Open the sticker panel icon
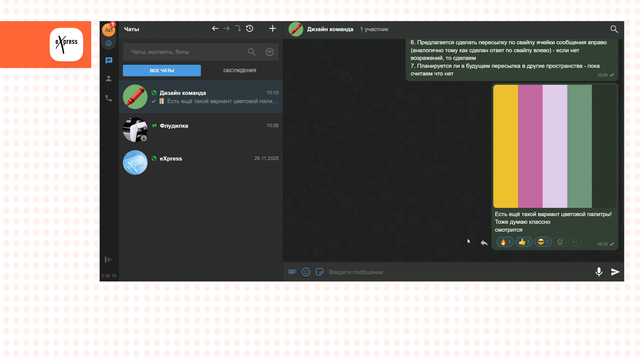The width and height of the screenshot is (644, 362). 319,272
